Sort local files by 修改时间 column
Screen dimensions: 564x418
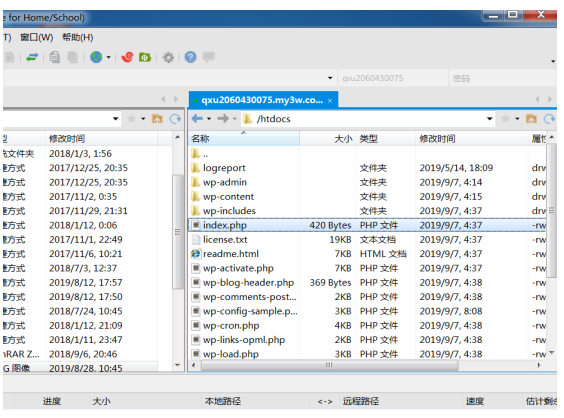coord(101,138)
